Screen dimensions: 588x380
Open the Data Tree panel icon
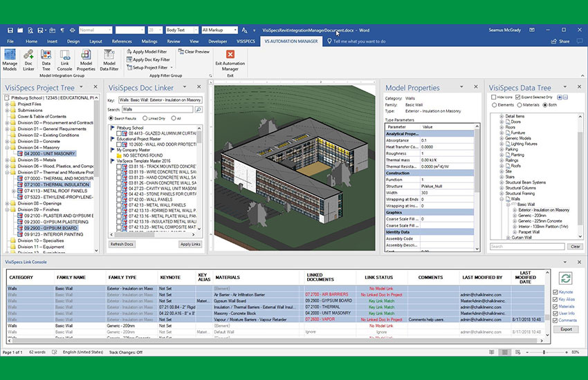(x=46, y=60)
